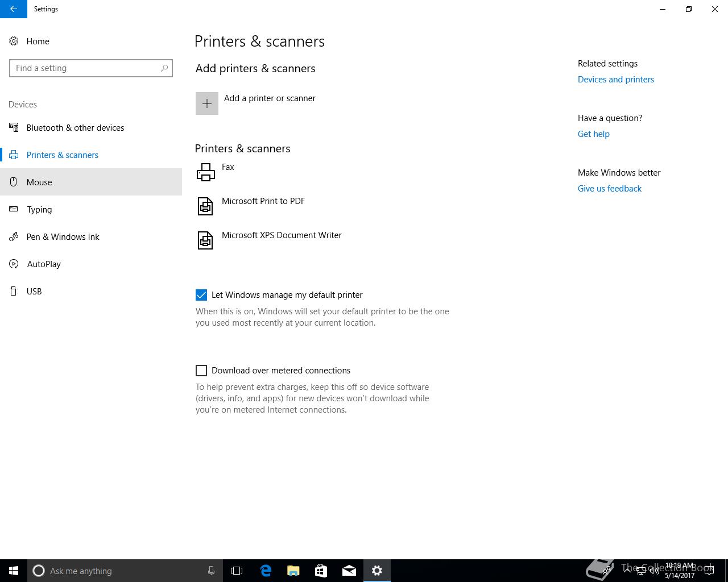728x582 pixels.
Task: Click the Find a setting search box
Action: (x=91, y=68)
